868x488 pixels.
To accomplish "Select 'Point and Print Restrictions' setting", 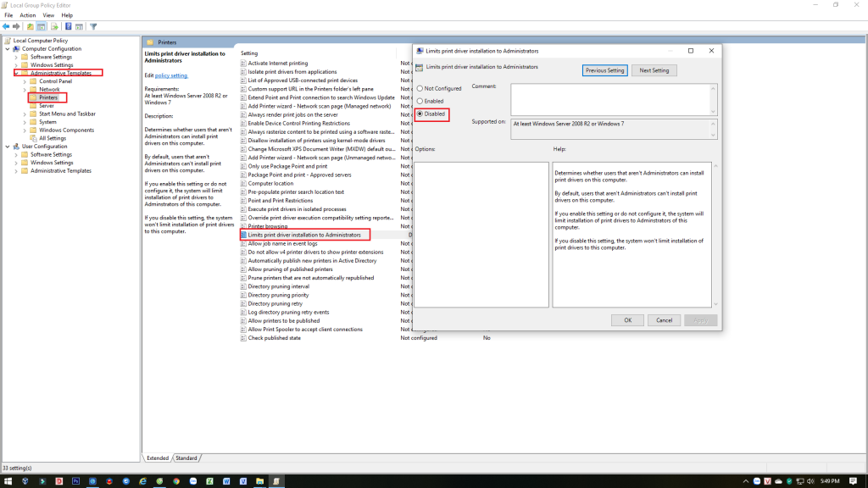I will (280, 201).
